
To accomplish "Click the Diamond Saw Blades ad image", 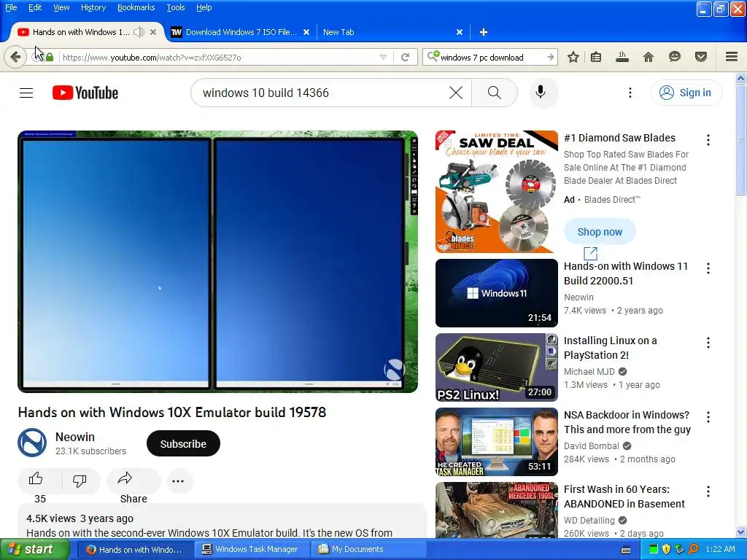I will (x=496, y=192).
